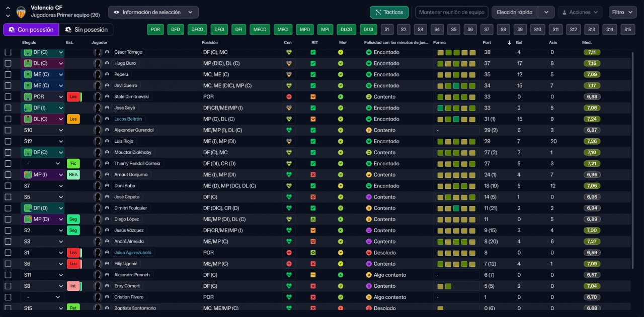Screen dimensions: 644x317
Task: Click the red X match sharpness icon for Filip Ugrinić
Action: (x=313, y=264)
